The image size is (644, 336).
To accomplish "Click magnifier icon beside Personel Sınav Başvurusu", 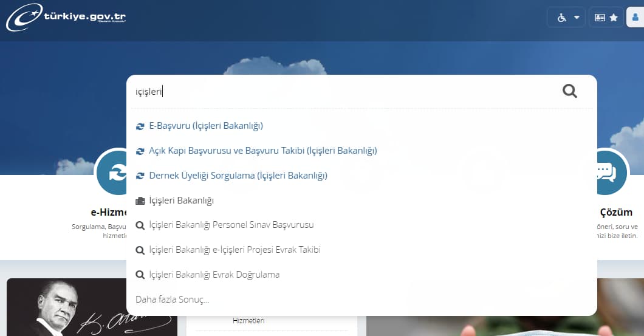I will click(140, 225).
